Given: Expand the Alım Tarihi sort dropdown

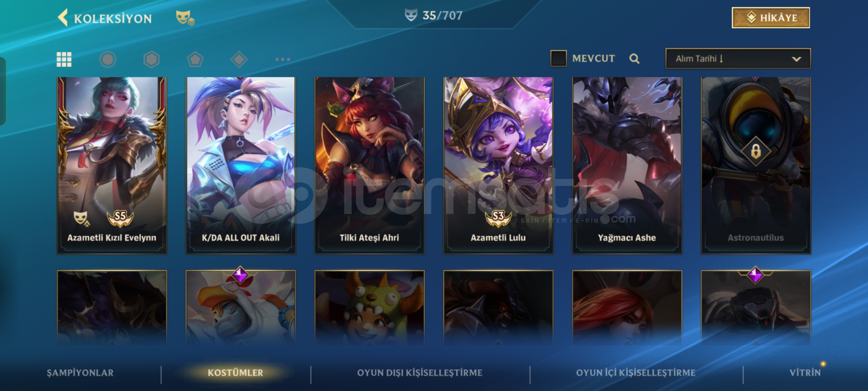Looking at the screenshot, I should pos(738,59).
